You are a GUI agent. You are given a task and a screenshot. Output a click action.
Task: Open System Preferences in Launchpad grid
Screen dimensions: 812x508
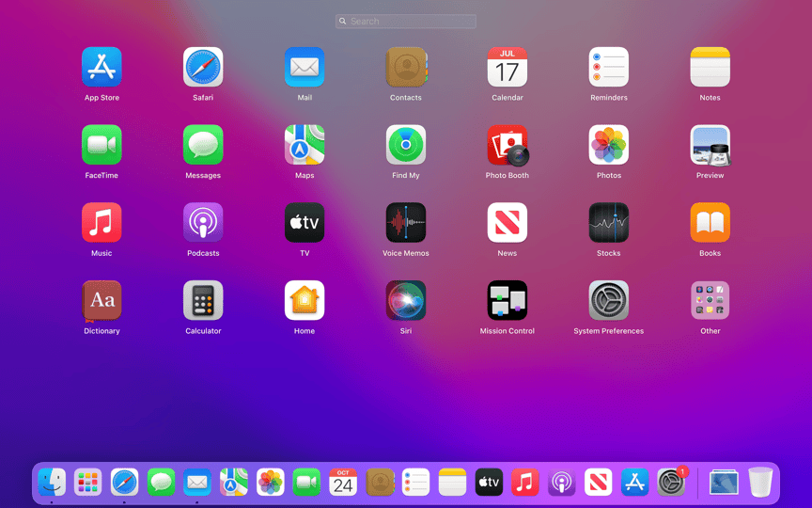[608, 301]
